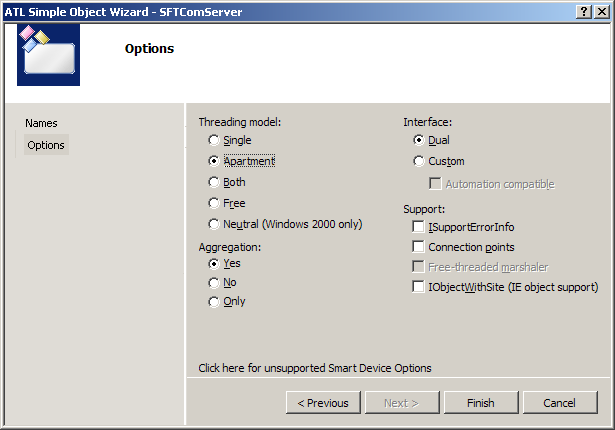
Task: Select the Options page in sidebar
Action: click(46, 145)
